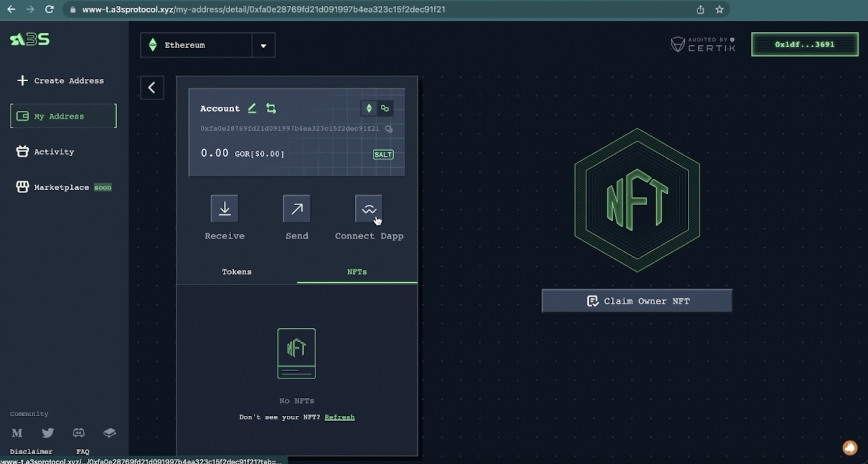This screenshot has width=868, height=464.
Task: Go back using the left chevron button
Action: coord(152,87)
